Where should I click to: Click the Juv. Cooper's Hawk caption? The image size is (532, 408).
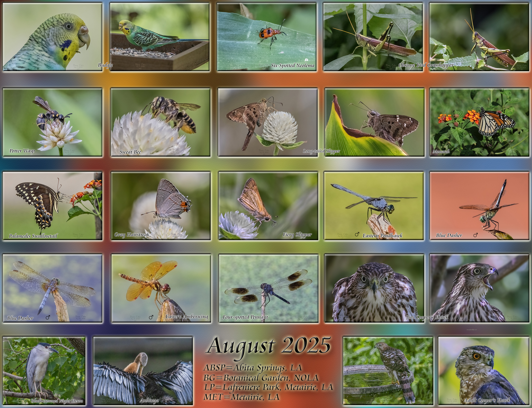[x=427, y=317]
